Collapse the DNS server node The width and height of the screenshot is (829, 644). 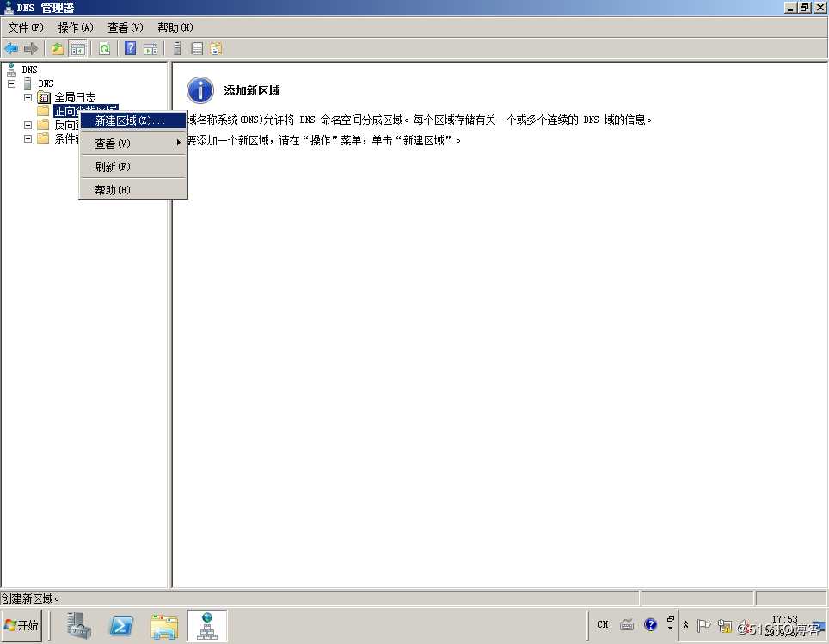pos(12,83)
